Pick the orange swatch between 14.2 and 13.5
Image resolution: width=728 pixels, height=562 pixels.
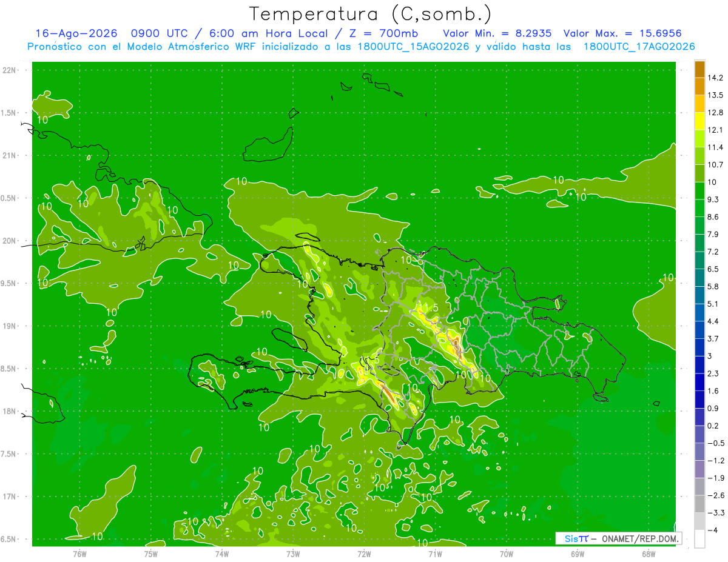point(699,86)
